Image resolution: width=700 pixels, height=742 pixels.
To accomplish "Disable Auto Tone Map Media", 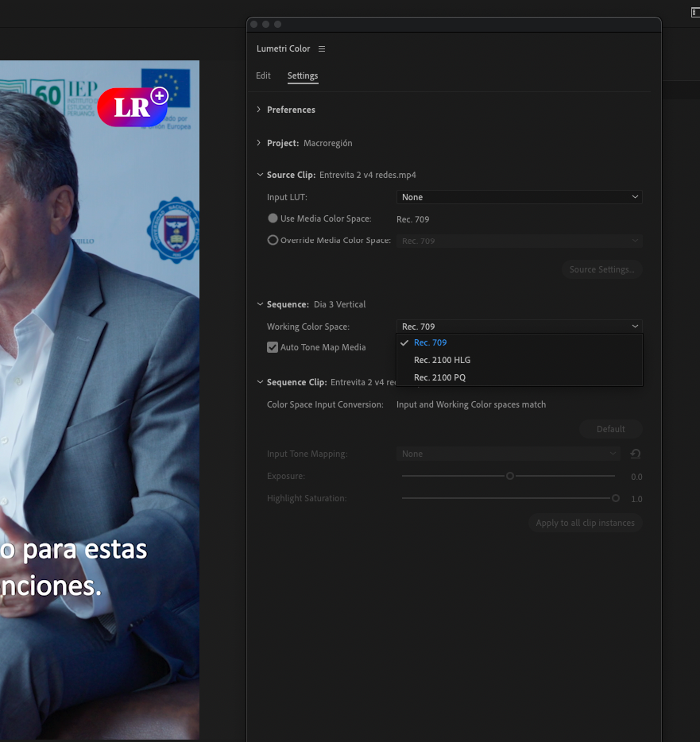I will (273, 347).
